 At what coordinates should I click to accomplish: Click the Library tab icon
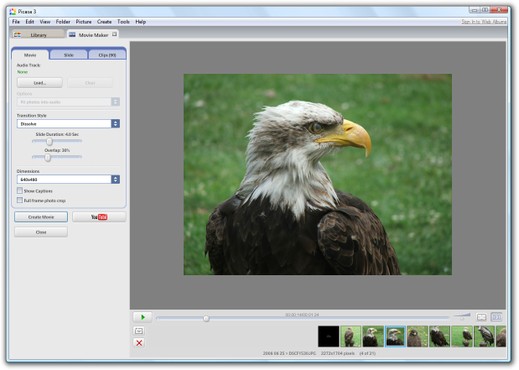click(x=17, y=35)
